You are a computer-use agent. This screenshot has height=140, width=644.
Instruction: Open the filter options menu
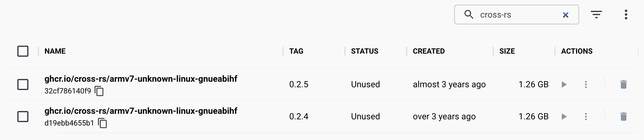pyautogui.click(x=596, y=14)
